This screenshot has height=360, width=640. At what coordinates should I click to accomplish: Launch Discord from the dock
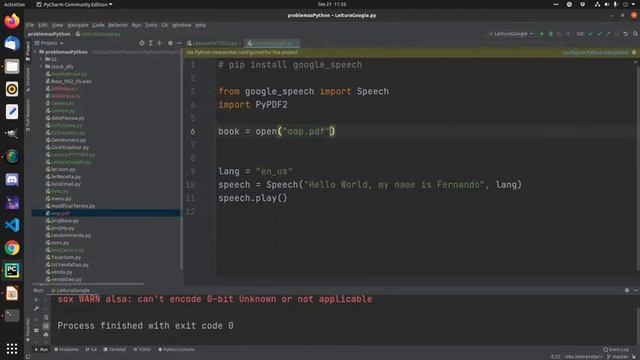click(x=12, y=180)
